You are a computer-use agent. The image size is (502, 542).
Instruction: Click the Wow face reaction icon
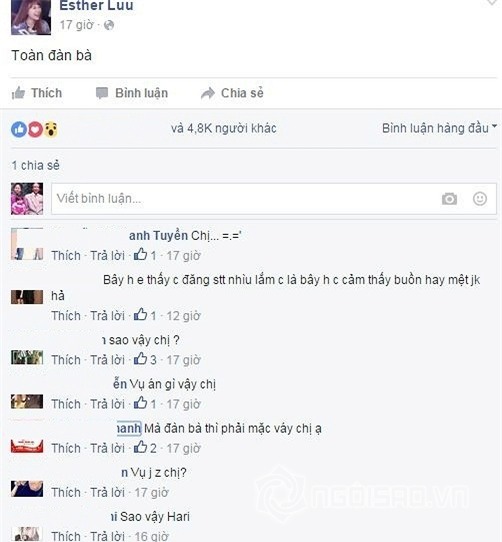(51, 129)
